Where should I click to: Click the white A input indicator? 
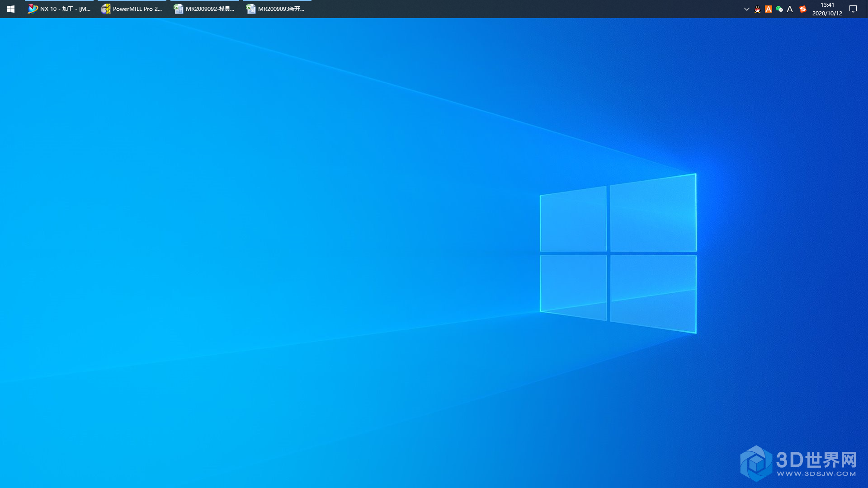pyautogui.click(x=790, y=9)
